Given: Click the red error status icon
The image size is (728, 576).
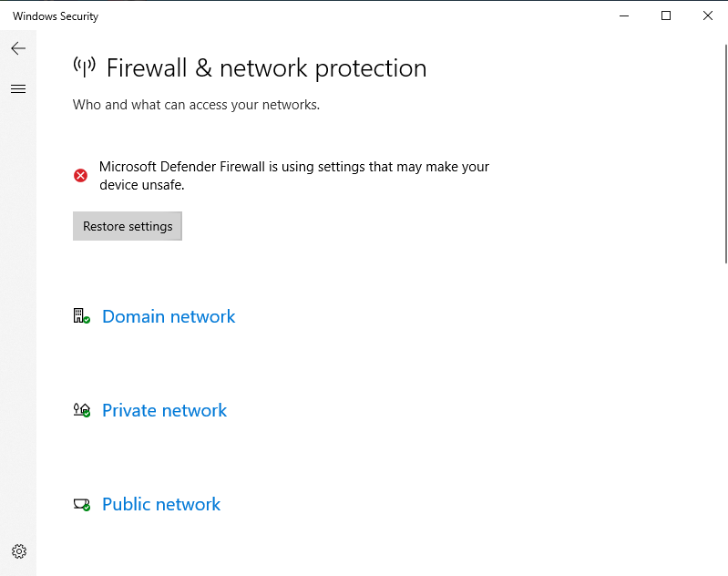Looking at the screenshot, I should click(81, 175).
